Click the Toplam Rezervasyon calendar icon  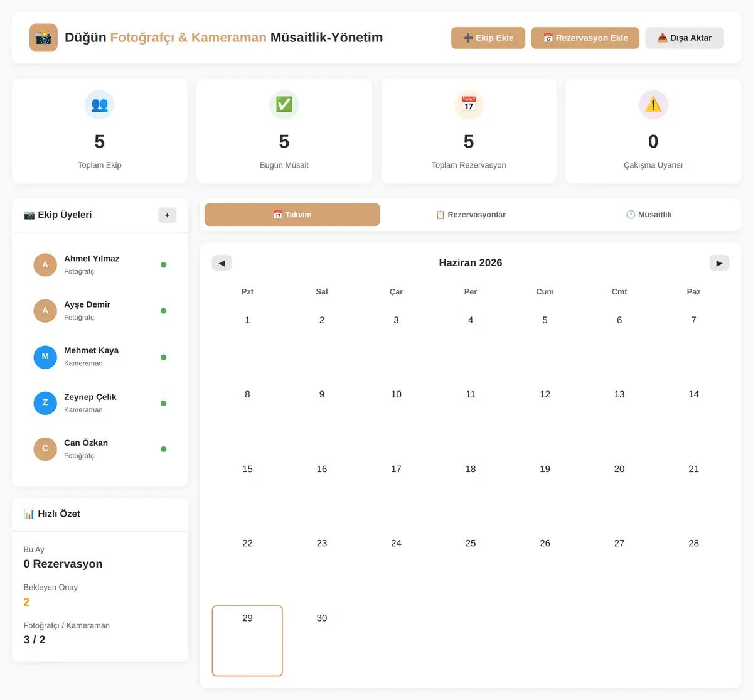point(469,105)
